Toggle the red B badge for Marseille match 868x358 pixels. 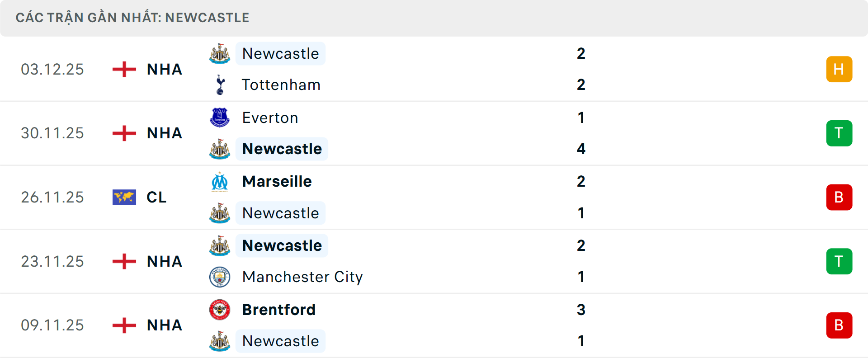point(839,197)
